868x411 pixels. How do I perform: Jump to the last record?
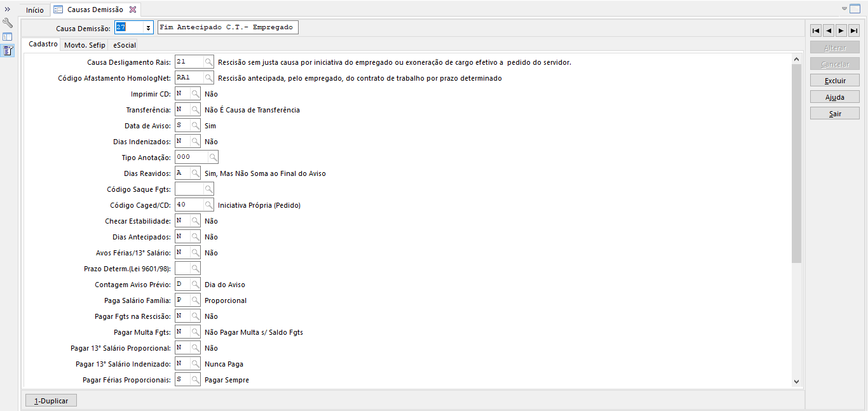854,30
